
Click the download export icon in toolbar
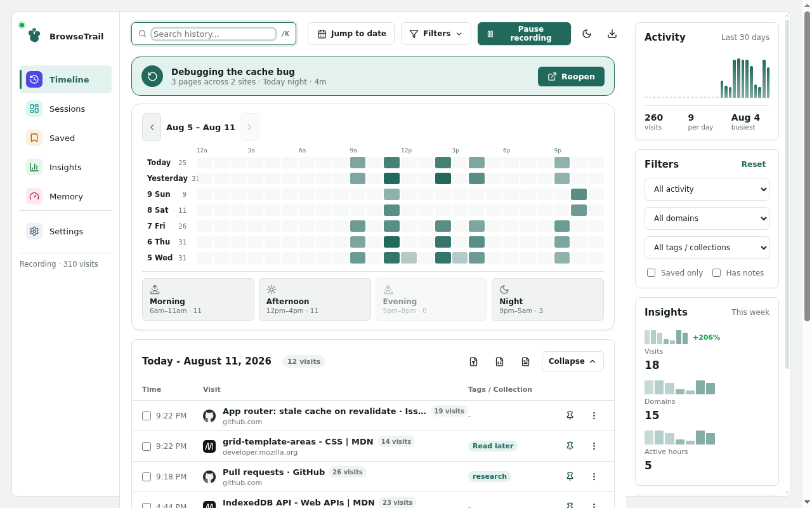coord(612,34)
